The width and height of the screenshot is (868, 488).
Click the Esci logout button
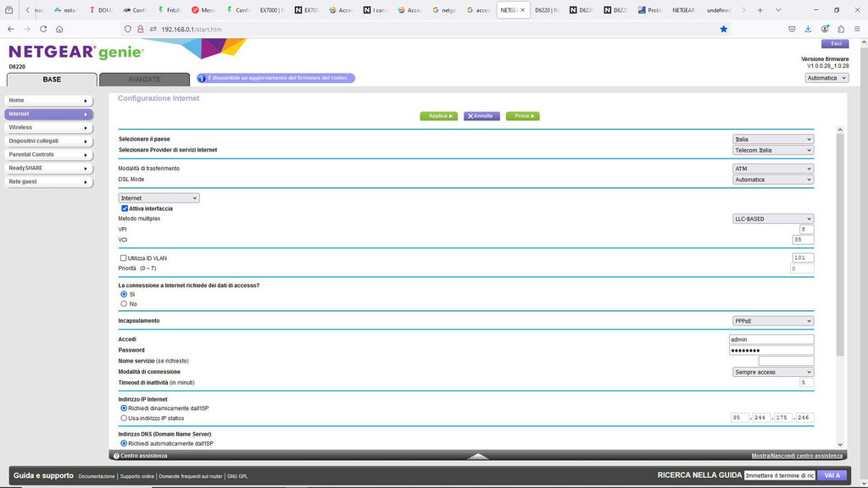(835, 44)
